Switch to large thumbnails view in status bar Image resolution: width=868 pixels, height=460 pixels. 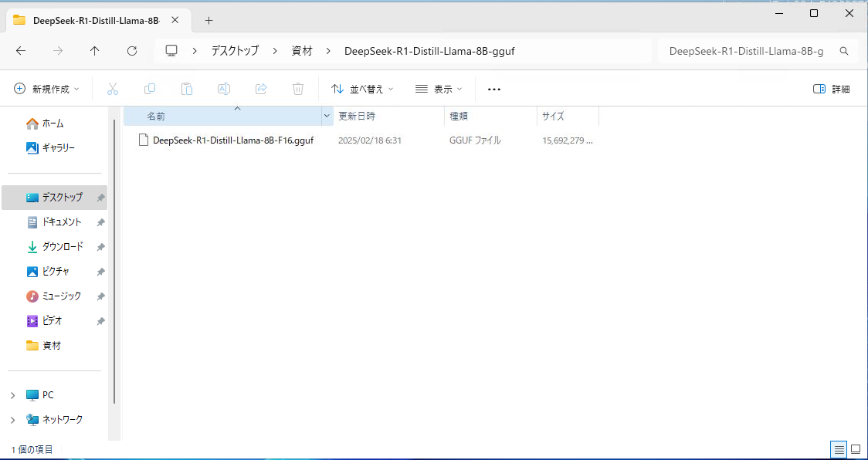(856, 449)
